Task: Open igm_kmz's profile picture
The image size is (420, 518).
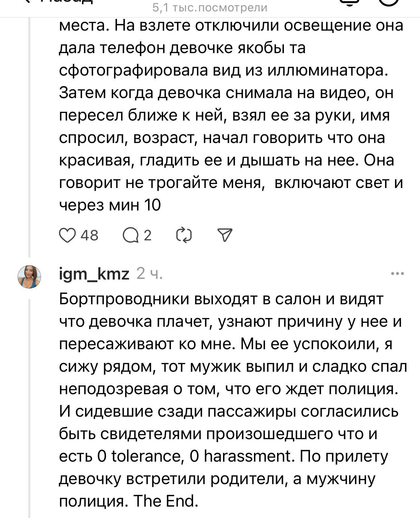Action: point(29,277)
